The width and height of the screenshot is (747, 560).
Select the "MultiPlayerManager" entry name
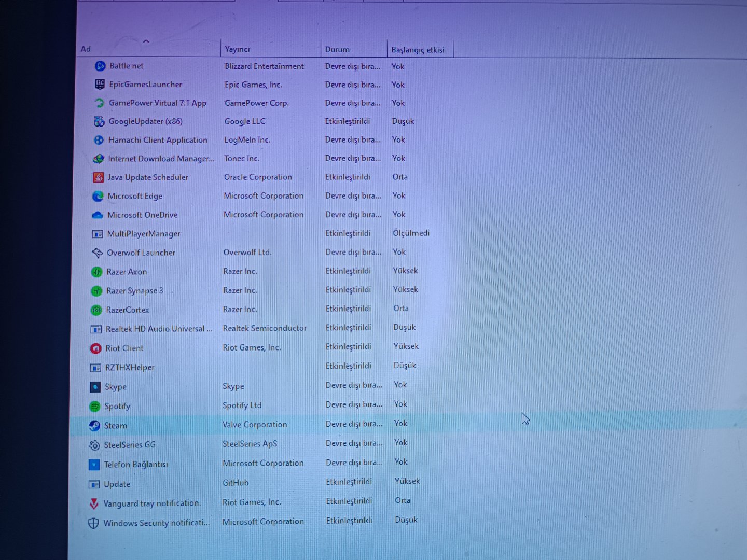144,234
